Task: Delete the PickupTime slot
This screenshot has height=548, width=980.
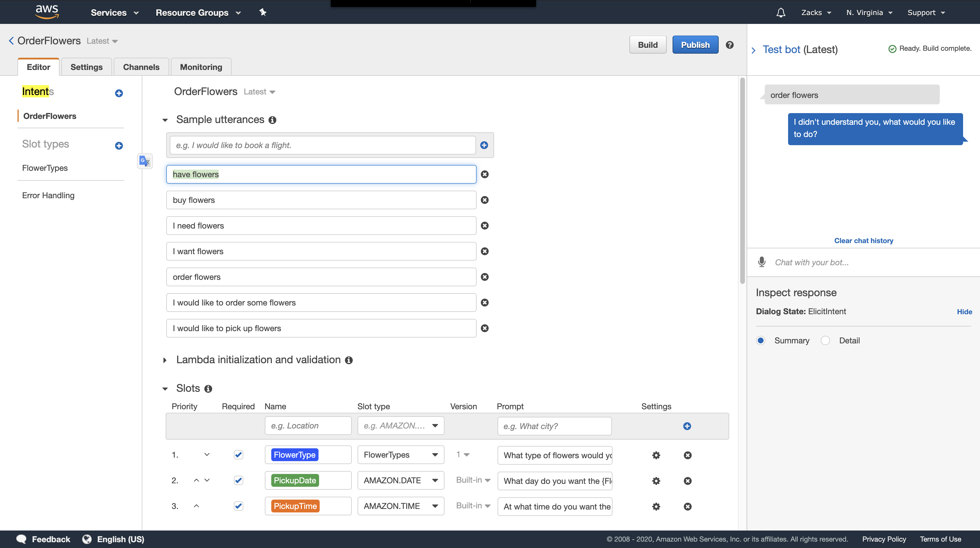Action: point(687,507)
